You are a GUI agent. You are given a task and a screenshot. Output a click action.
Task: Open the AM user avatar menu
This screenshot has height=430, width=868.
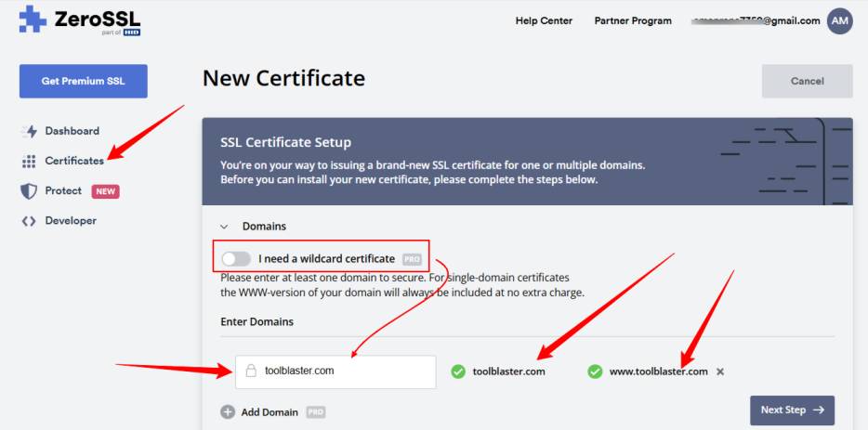(840, 21)
